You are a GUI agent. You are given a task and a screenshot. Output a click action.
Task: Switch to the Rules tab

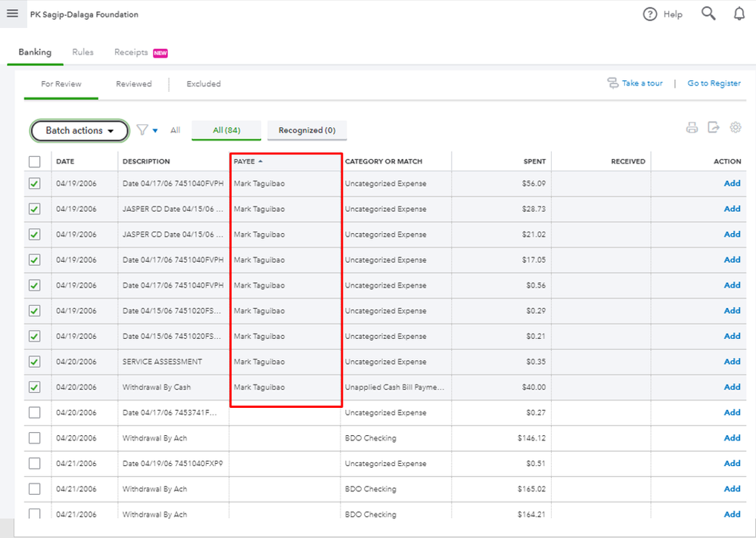(83, 52)
